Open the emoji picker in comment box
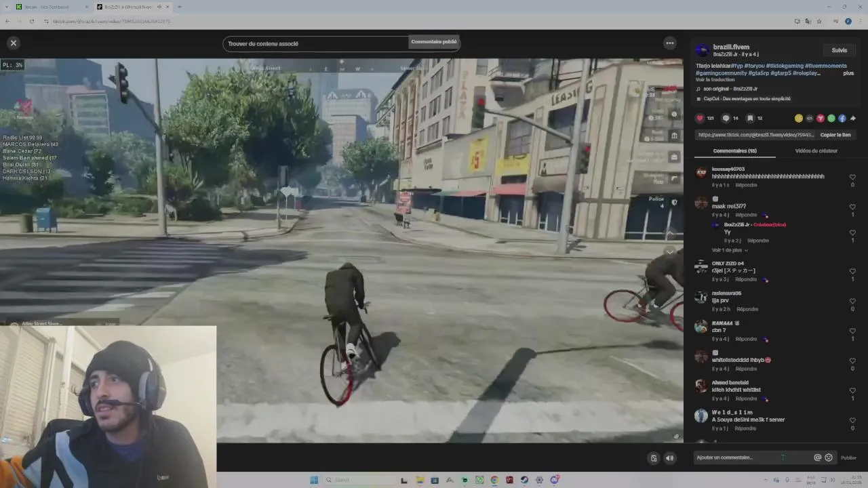Image resolution: width=868 pixels, height=488 pixels. tap(828, 457)
